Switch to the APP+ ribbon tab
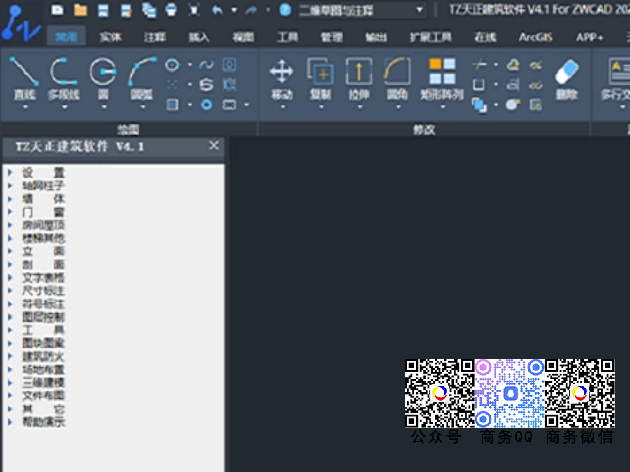This screenshot has height=472, width=630. click(x=589, y=37)
